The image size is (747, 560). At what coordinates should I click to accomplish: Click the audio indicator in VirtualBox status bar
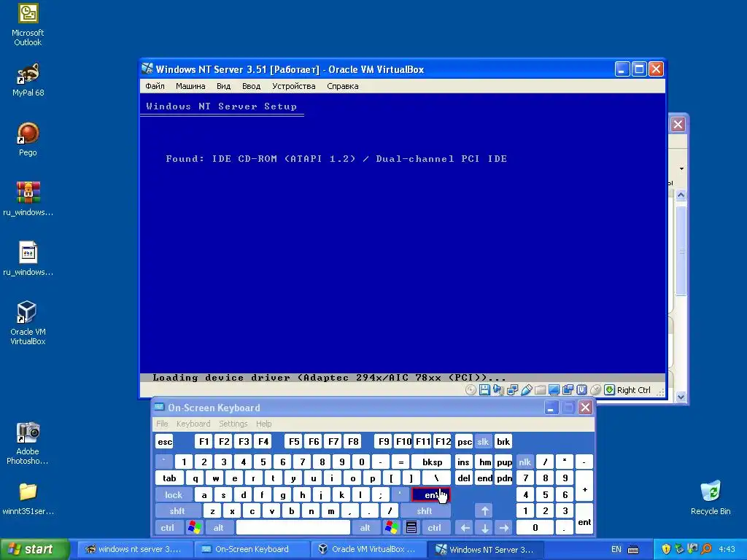pos(498,390)
